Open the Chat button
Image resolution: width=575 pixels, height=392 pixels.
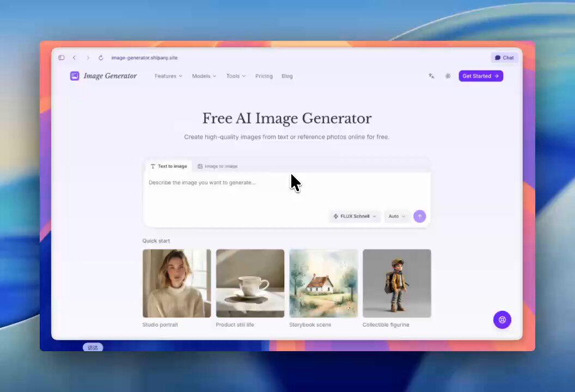(504, 58)
